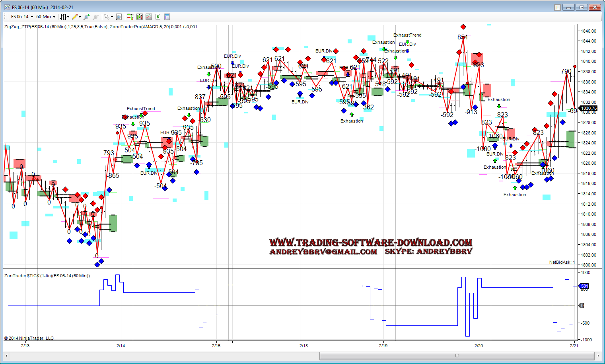Click the horizontal scrollbar left arrow

(x=6, y=356)
